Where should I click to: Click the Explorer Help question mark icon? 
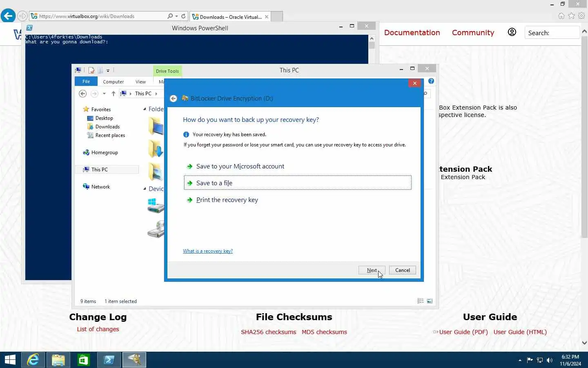click(431, 81)
